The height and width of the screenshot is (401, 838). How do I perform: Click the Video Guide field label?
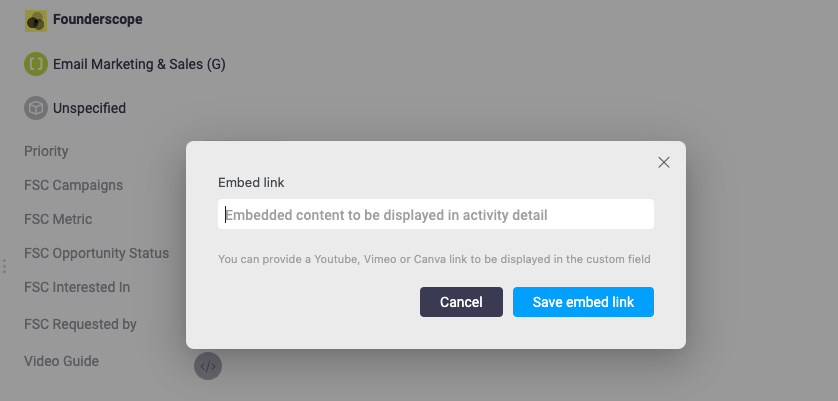click(61, 361)
